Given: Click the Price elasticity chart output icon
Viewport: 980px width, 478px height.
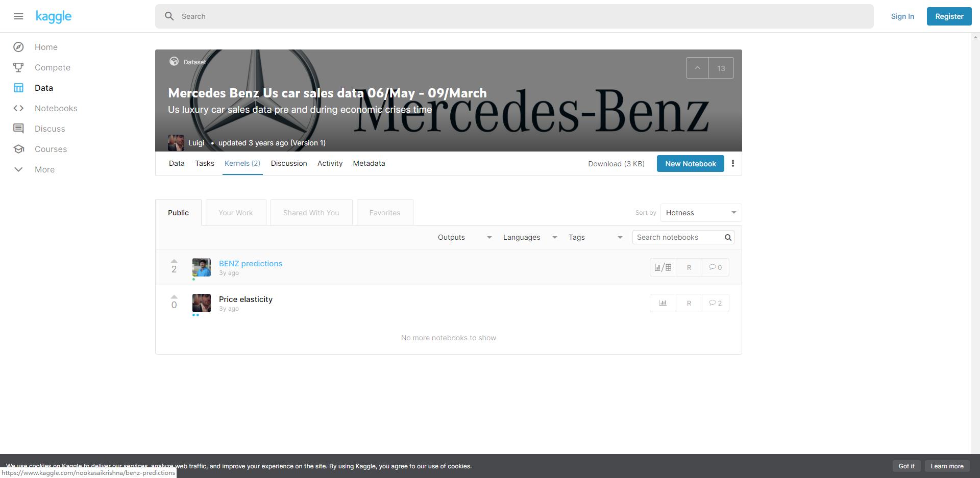Looking at the screenshot, I should click(x=663, y=303).
